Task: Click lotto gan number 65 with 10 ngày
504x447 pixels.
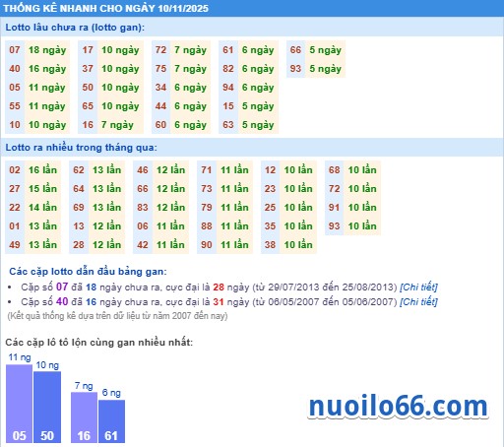Action: coord(88,106)
